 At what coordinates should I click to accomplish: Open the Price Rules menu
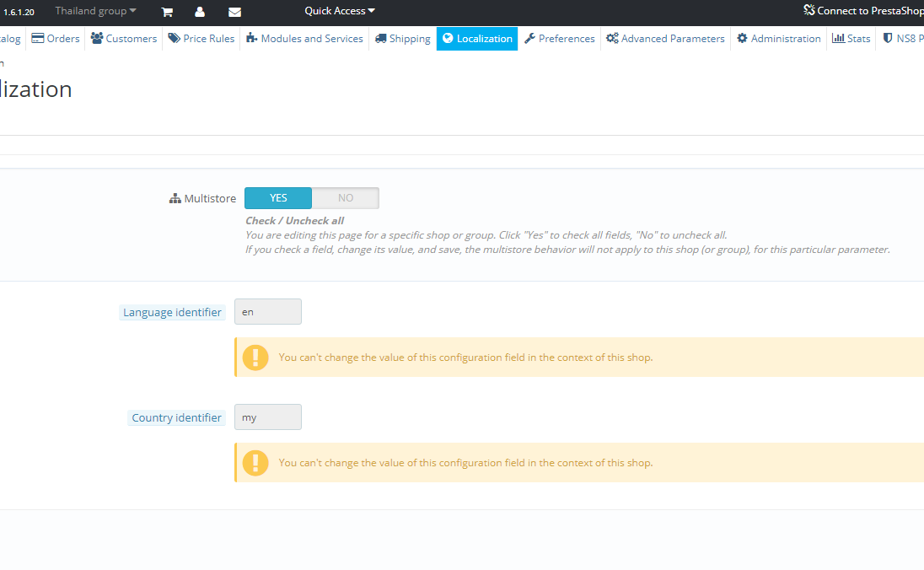(201, 39)
